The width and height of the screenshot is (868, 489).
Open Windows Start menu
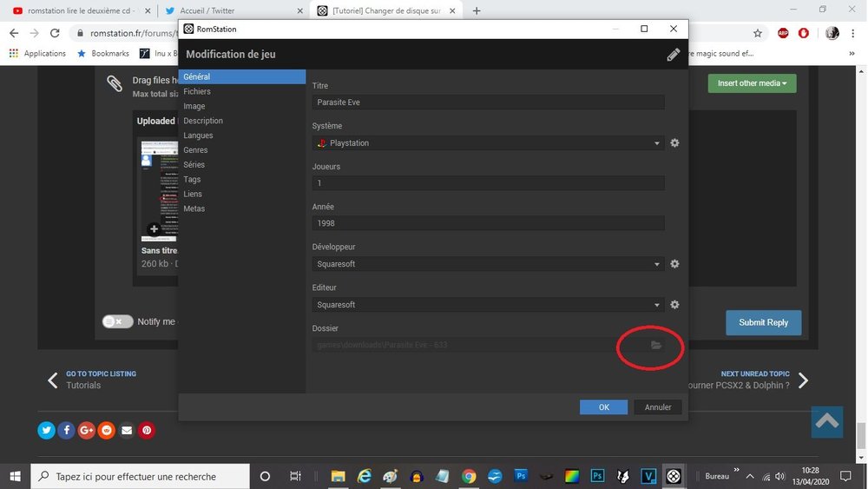pyautogui.click(x=15, y=476)
